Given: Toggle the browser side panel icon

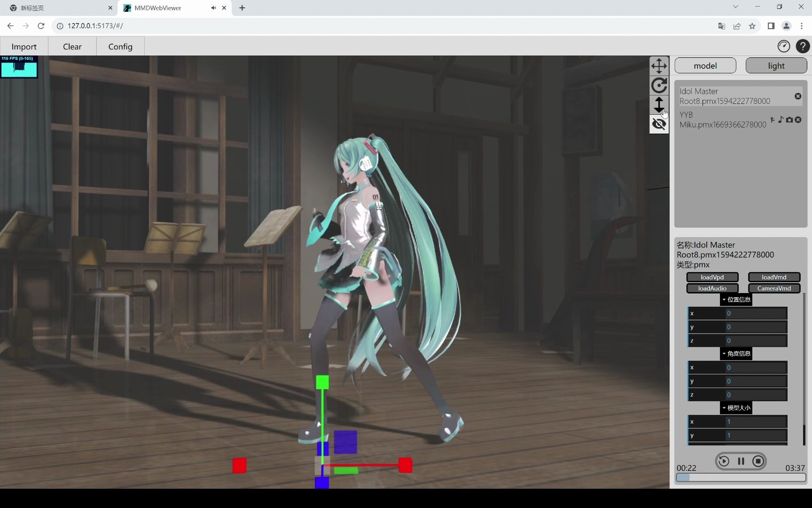Looking at the screenshot, I should [771, 26].
